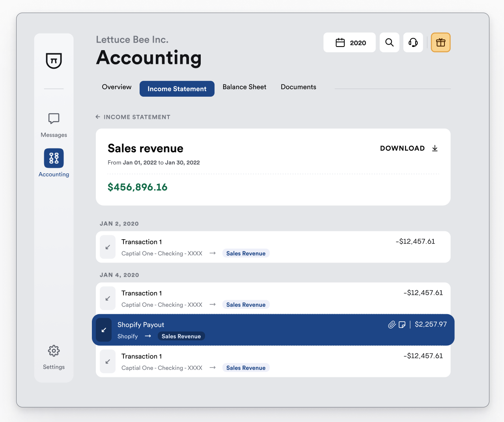Switch to the Balance Sheet tab
Viewport: 504px width, 422px height.
coord(244,87)
